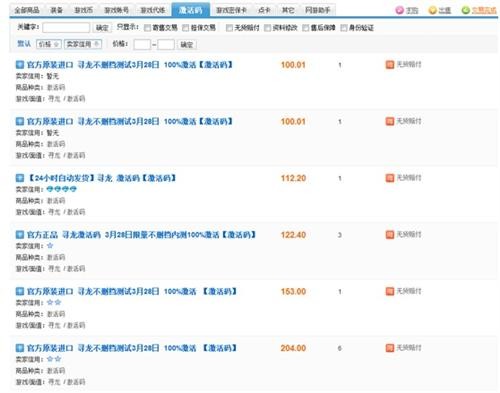
Task: Select the active 激活码 tab
Action: coord(191,10)
